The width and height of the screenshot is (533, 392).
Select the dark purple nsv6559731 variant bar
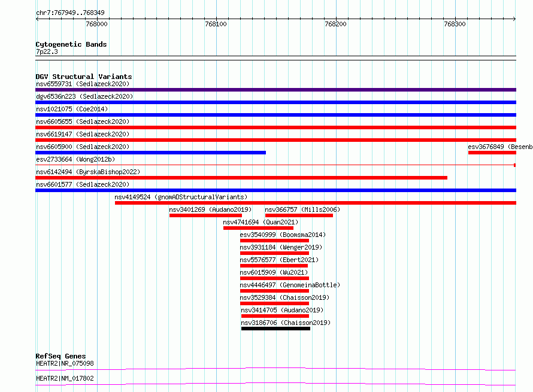pyautogui.click(x=275, y=90)
